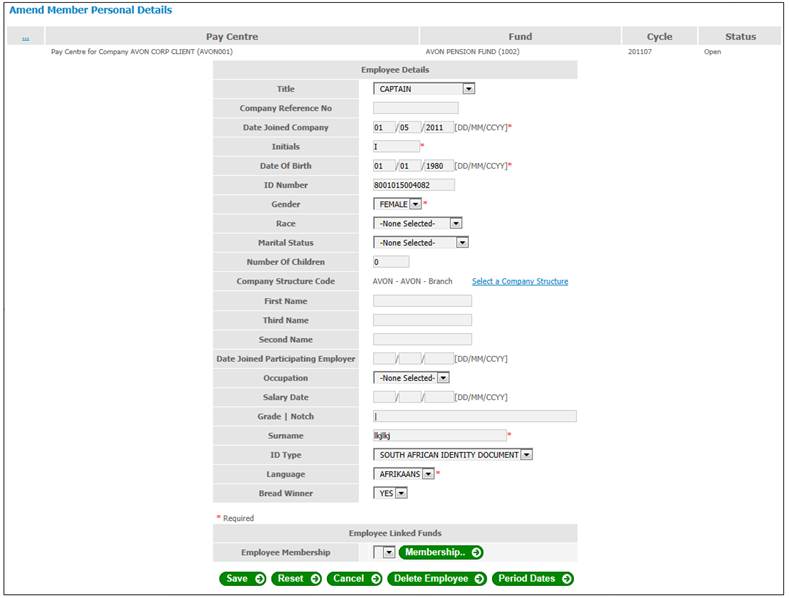Viewport: 789px width, 598px height.
Task: Open the Marital Status dropdown
Action: coord(462,242)
